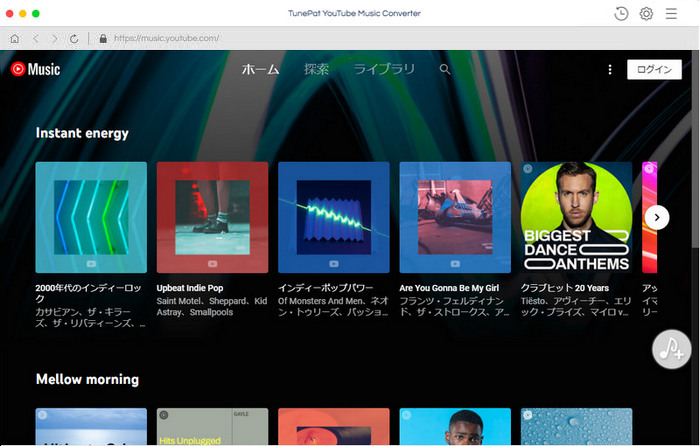Go to home page via house icon

tap(15, 39)
